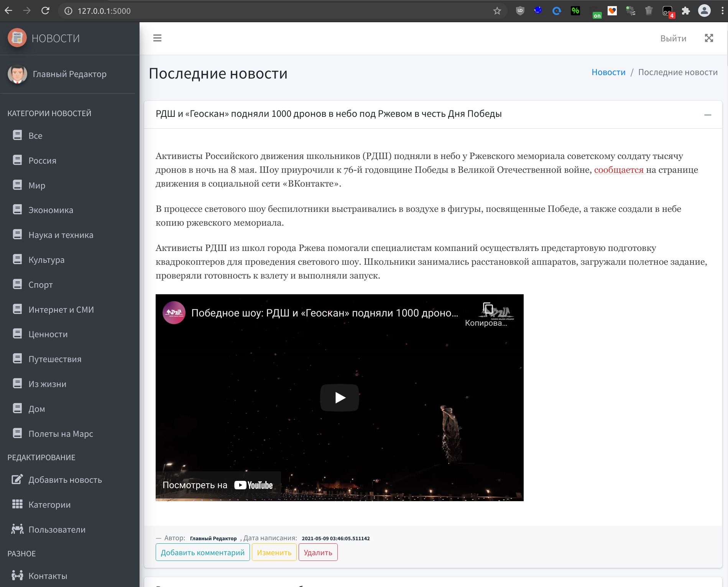Open the video title link Победное шоу

(325, 313)
